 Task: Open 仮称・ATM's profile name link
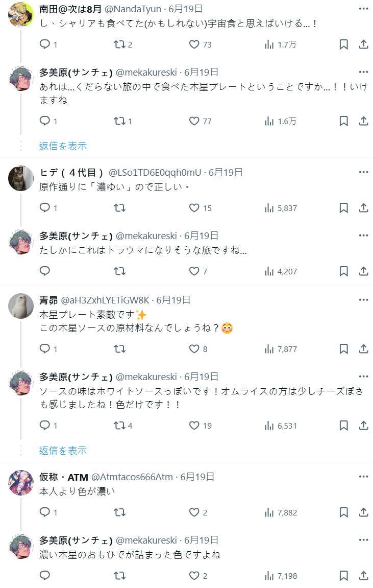64,477
